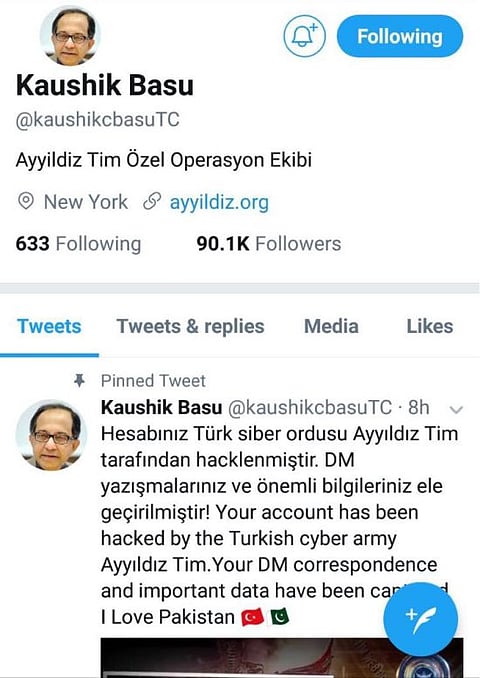View the 633 Following list
The height and width of the screenshot is (678, 480).
[x=78, y=244]
